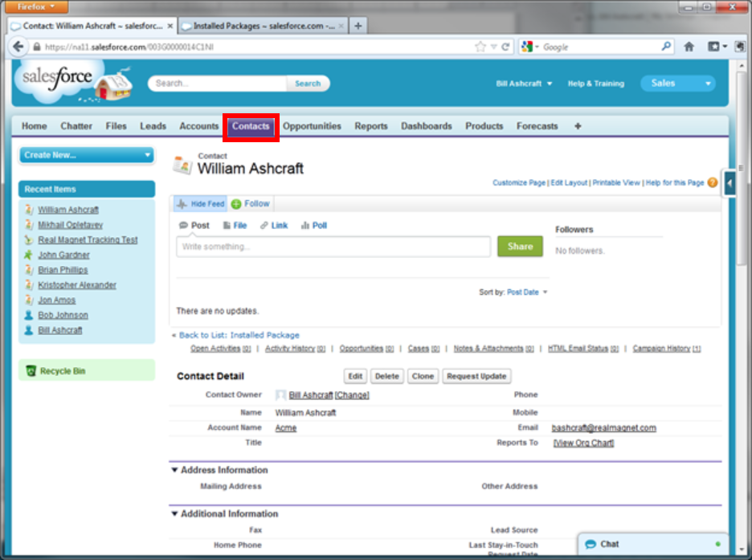Open the Bill Ashcraft user menu
This screenshot has width=752, height=560.
point(524,84)
